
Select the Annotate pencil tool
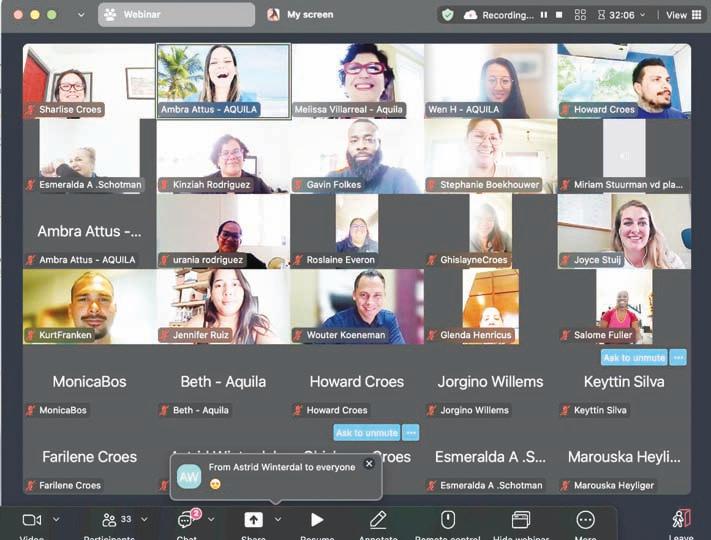pyautogui.click(x=378, y=520)
